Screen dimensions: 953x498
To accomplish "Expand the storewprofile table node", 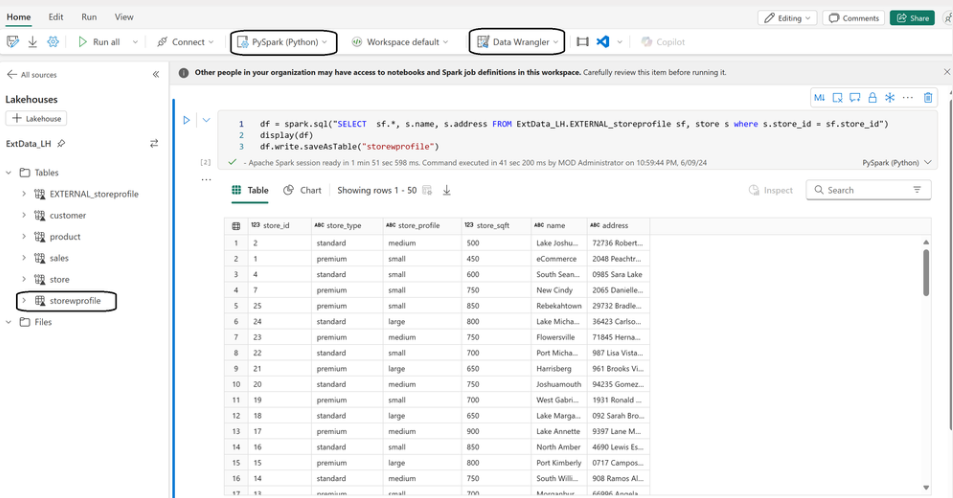I will point(24,300).
